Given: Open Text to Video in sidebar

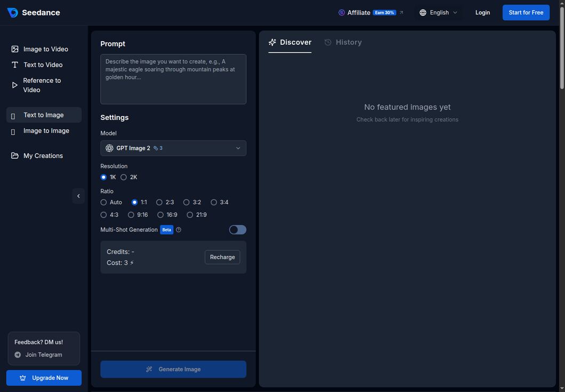Looking at the screenshot, I should pos(44,65).
